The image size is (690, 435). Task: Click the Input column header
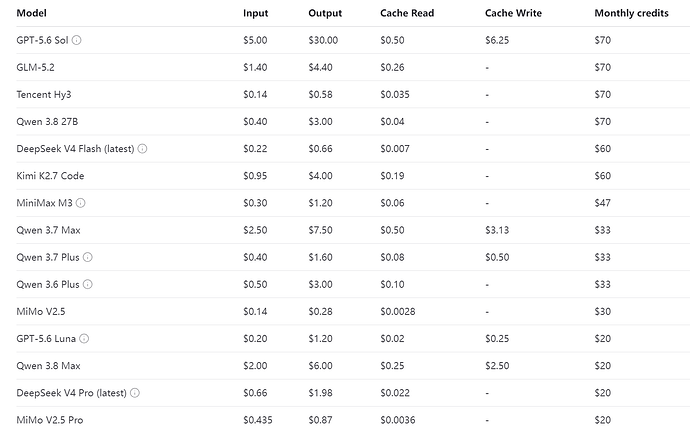pos(256,13)
